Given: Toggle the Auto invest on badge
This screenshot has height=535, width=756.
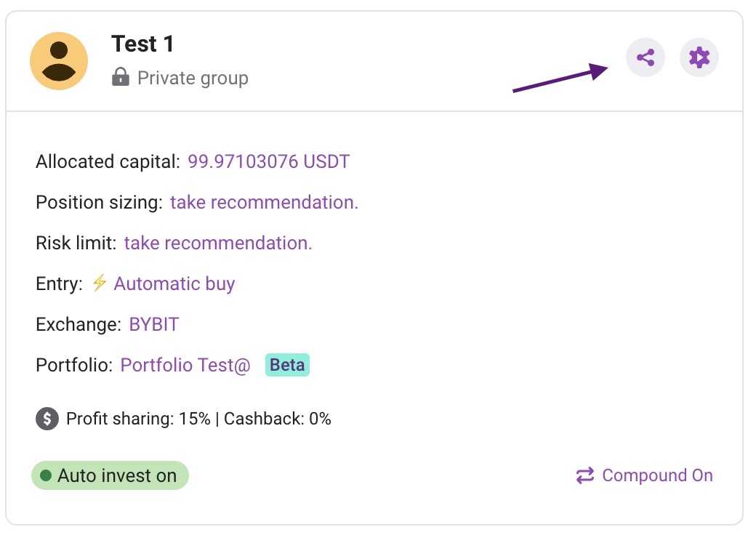Looking at the screenshot, I should [x=110, y=476].
